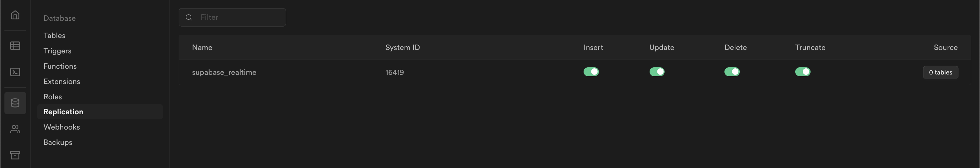
Task: Go to Triggers section
Action: (58, 51)
